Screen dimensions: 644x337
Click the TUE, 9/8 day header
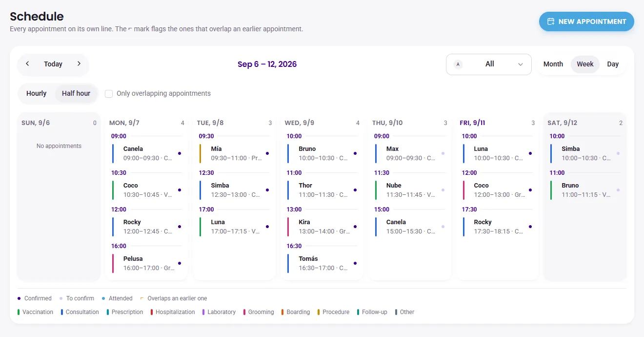[210, 123]
